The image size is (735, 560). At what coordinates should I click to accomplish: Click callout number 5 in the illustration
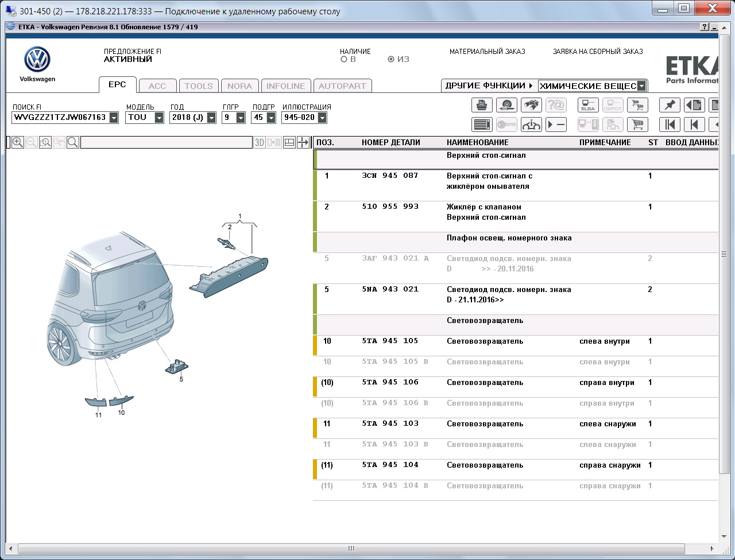181,379
